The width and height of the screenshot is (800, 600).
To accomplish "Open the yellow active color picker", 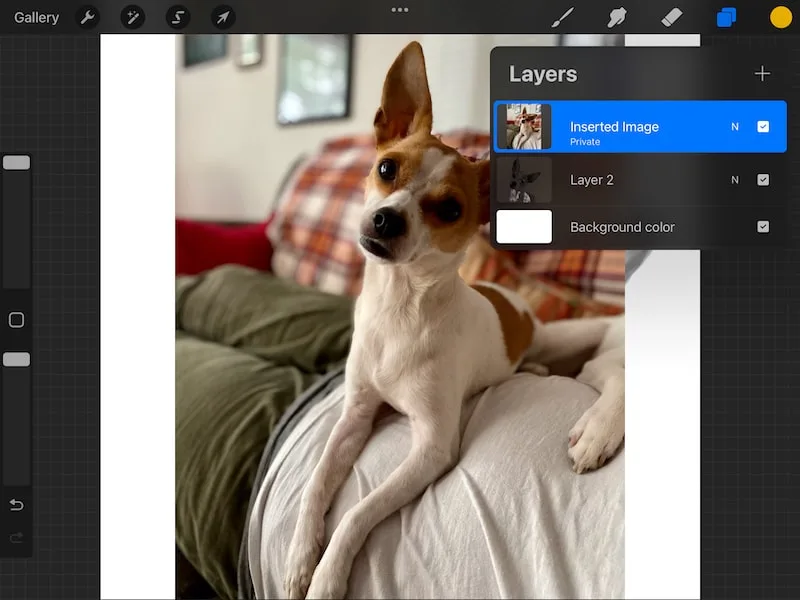I will [x=781, y=17].
